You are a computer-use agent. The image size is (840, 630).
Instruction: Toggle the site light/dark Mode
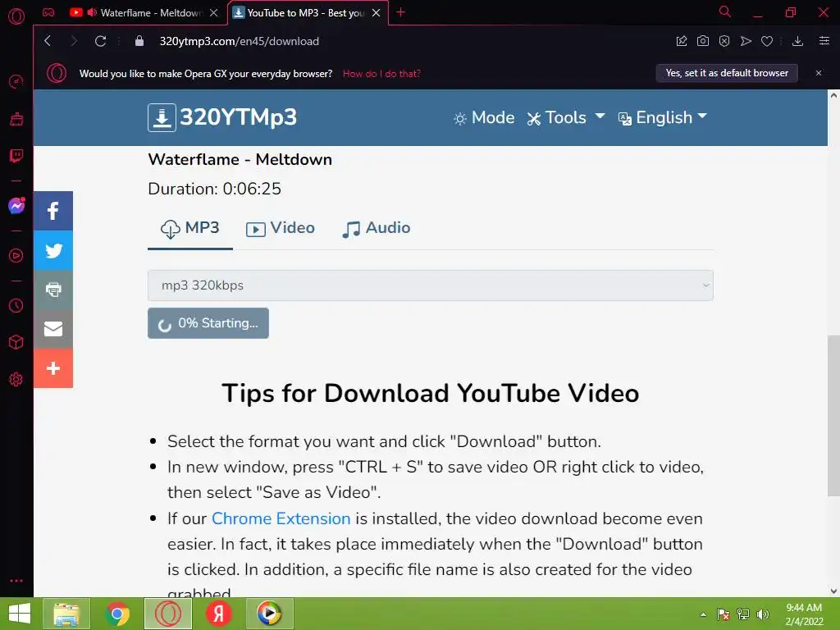[x=484, y=117]
